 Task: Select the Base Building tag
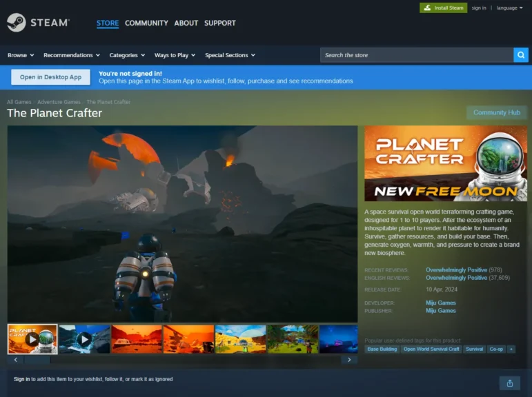click(382, 349)
